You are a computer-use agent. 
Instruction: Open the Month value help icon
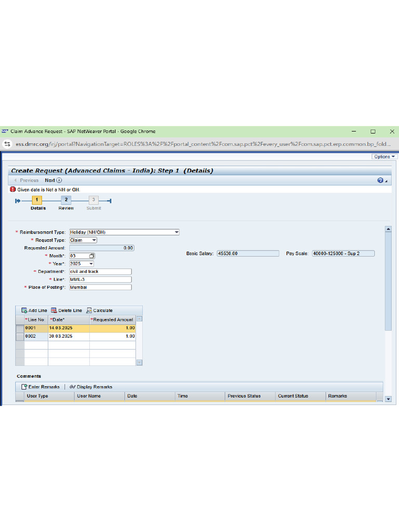92,256
